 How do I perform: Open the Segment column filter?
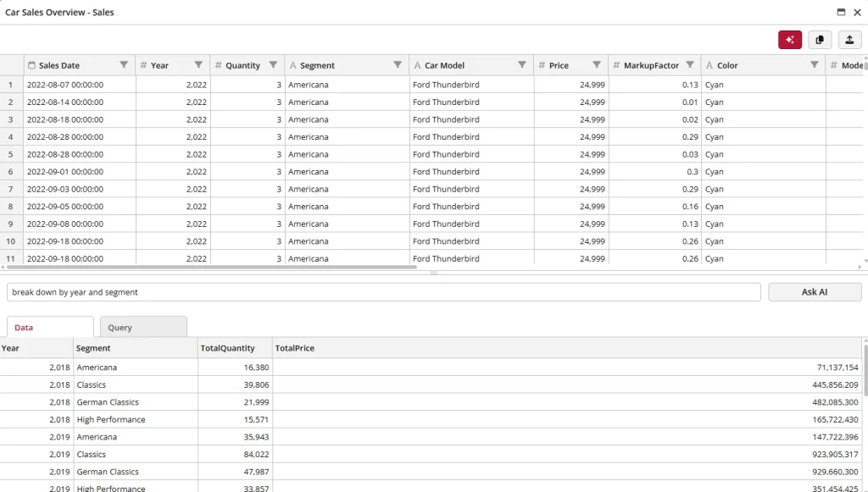[x=396, y=64]
